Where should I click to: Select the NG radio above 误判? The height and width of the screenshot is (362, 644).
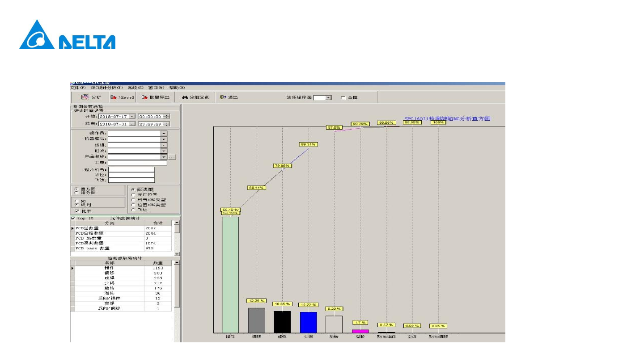(77, 201)
